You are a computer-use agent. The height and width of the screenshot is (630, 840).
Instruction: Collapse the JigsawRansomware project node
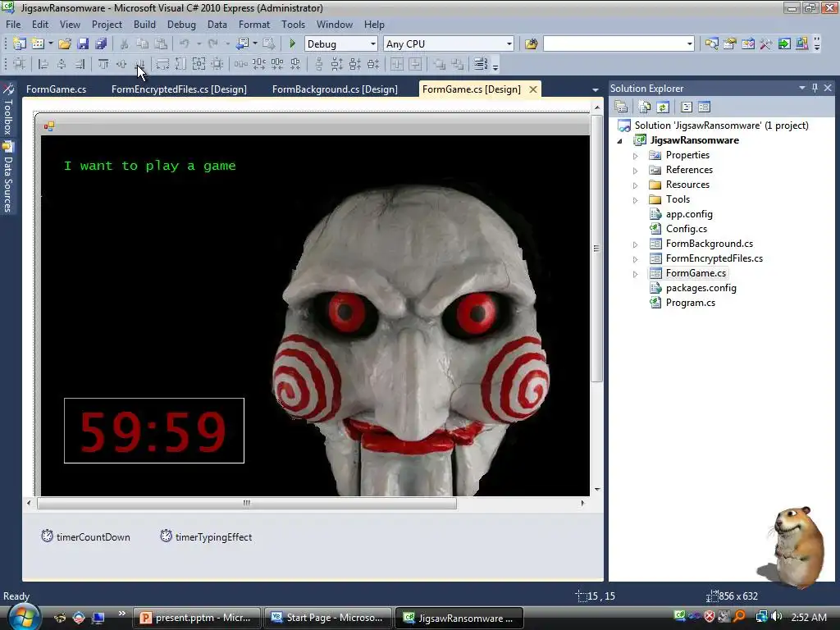click(x=620, y=141)
